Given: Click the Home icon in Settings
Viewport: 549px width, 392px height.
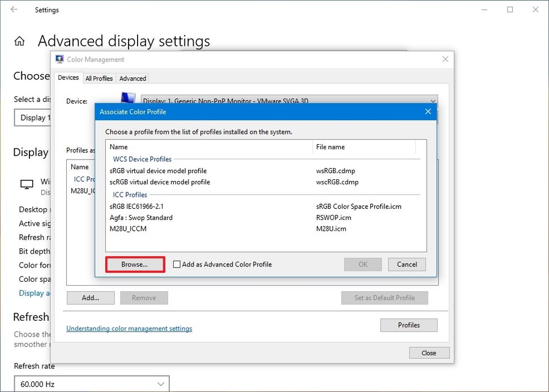Looking at the screenshot, I should tap(19, 41).
